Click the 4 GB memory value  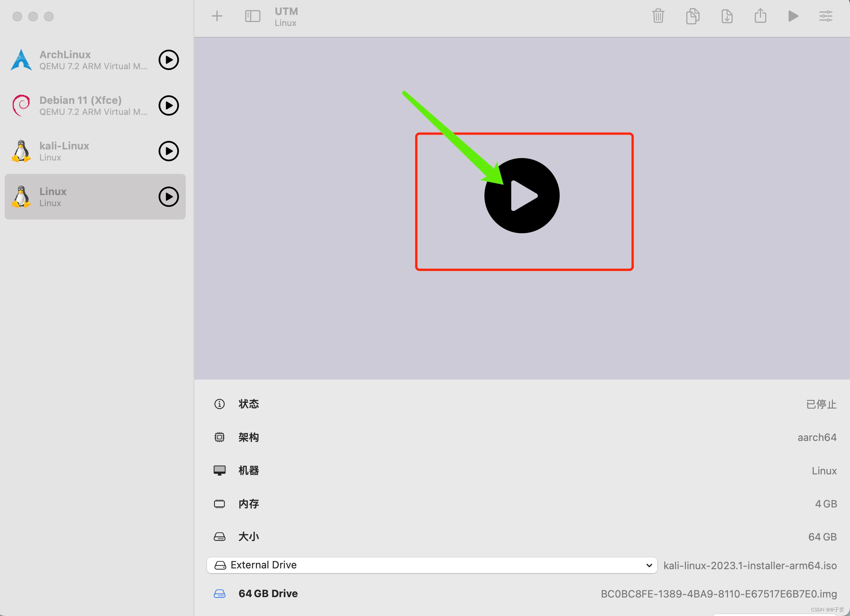(826, 504)
